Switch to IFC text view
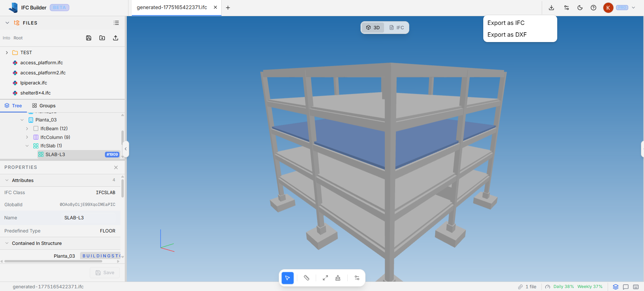The width and height of the screenshot is (644, 291). tap(397, 28)
